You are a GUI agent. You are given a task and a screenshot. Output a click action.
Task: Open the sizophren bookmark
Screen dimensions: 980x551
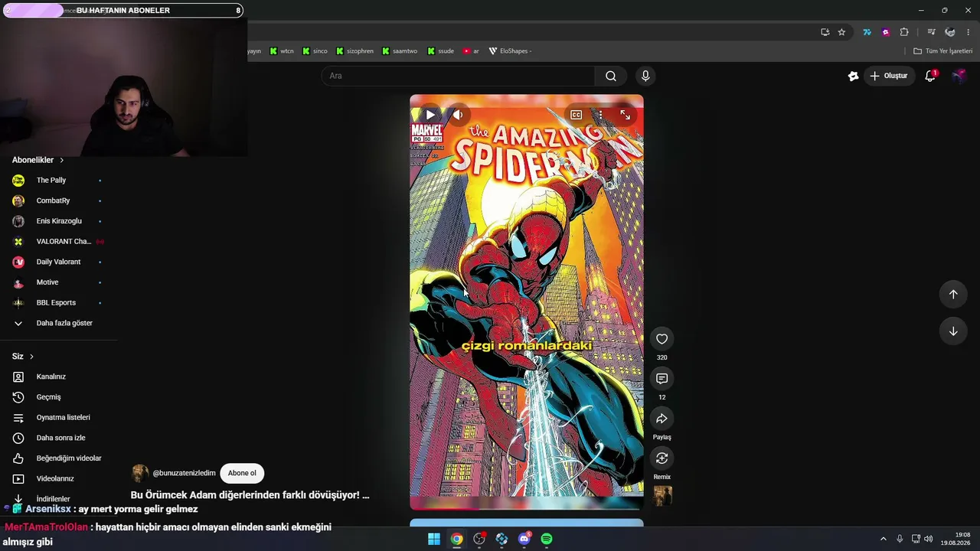[354, 51]
